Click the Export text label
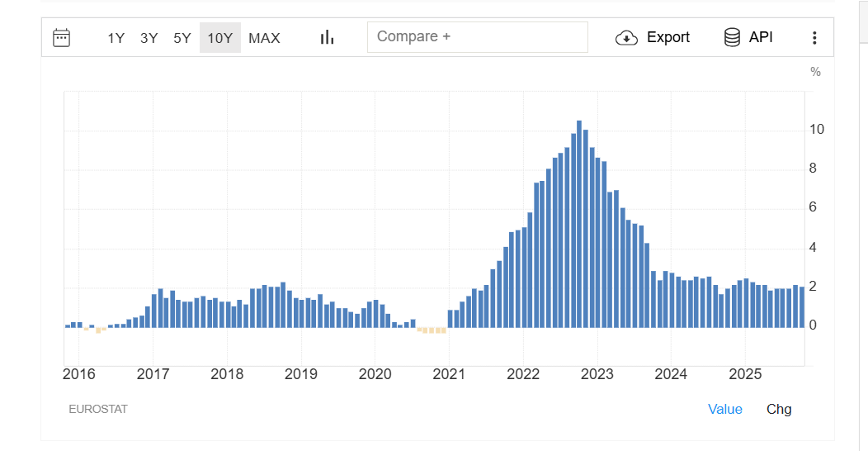Image resolution: width=868 pixels, height=451 pixels. [x=668, y=37]
